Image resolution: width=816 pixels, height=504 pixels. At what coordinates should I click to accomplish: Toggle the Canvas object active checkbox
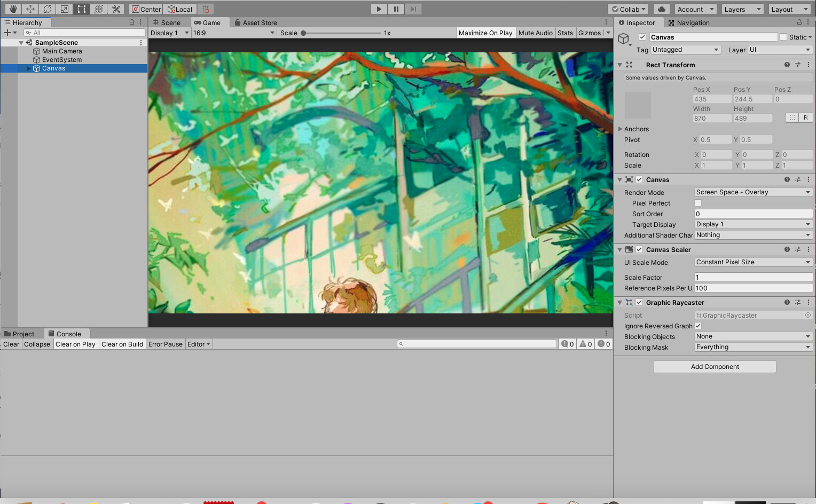(x=642, y=37)
